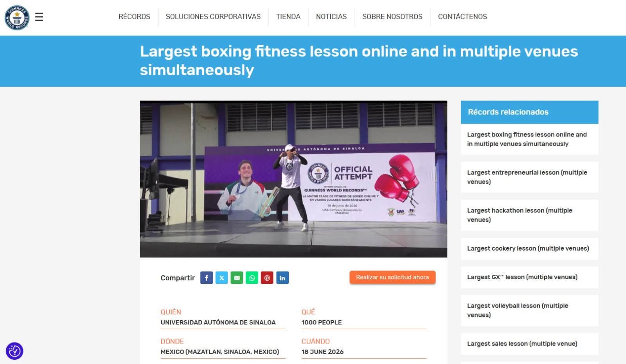Open Largest entrepreneurial lesson (multiple venues)
The height and width of the screenshot is (364, 626).
529,177
